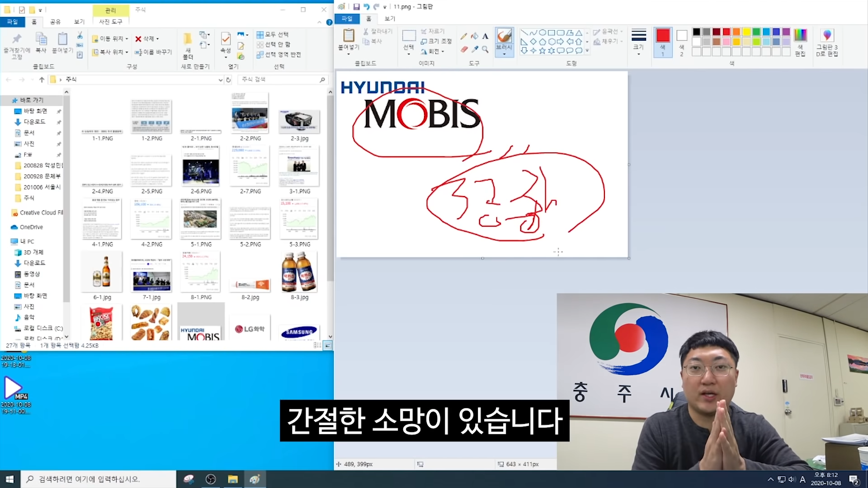The height and width of the screenshot is (488, 868).
Task: Open the Move to (이동 위치) dropdown
Action: pos(110,39)
